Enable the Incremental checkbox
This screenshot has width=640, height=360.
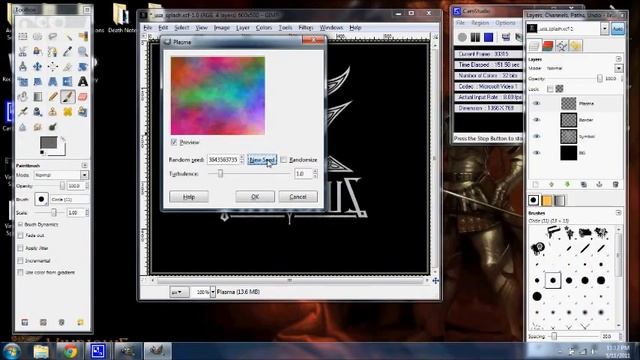click(20, 260)
